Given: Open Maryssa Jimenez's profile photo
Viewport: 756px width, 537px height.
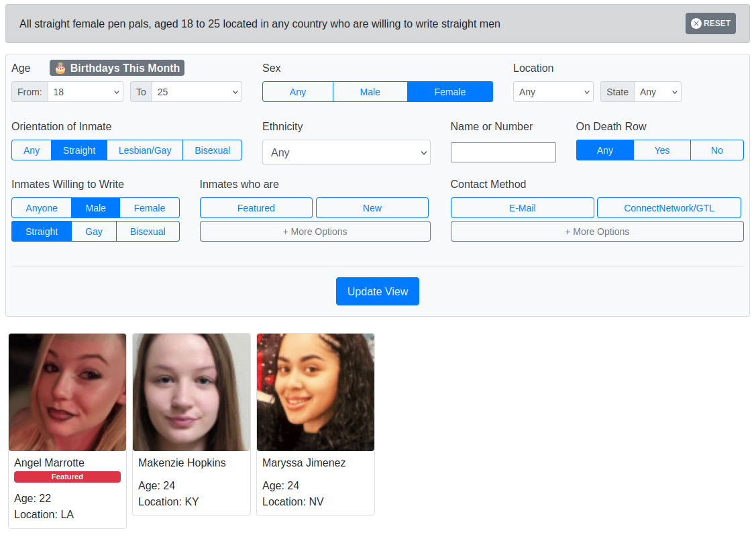Looking at the screenshot, I should 315,392.
